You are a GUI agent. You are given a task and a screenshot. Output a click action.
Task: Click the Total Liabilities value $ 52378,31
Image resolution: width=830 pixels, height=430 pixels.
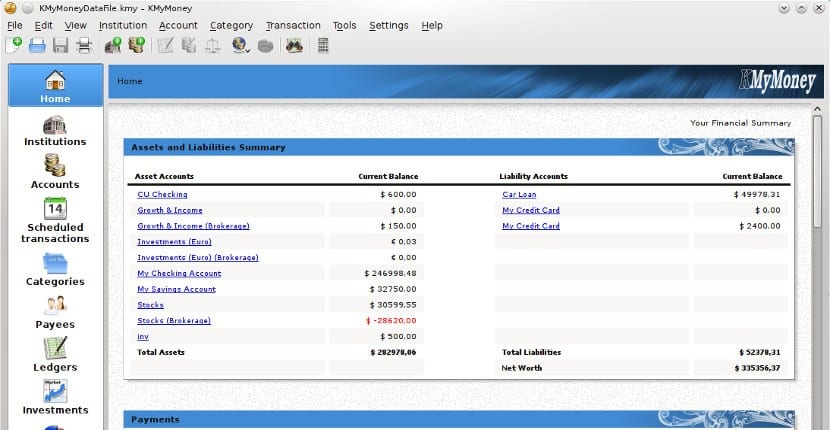tap(759, 352)
